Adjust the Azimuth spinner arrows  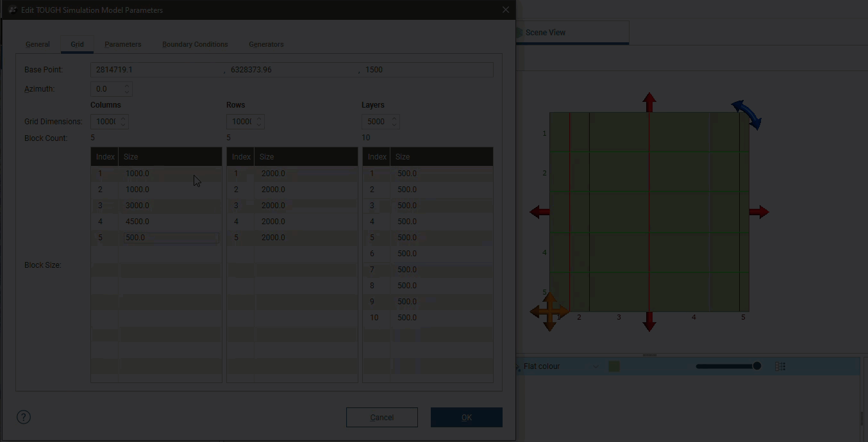[127, 89]
